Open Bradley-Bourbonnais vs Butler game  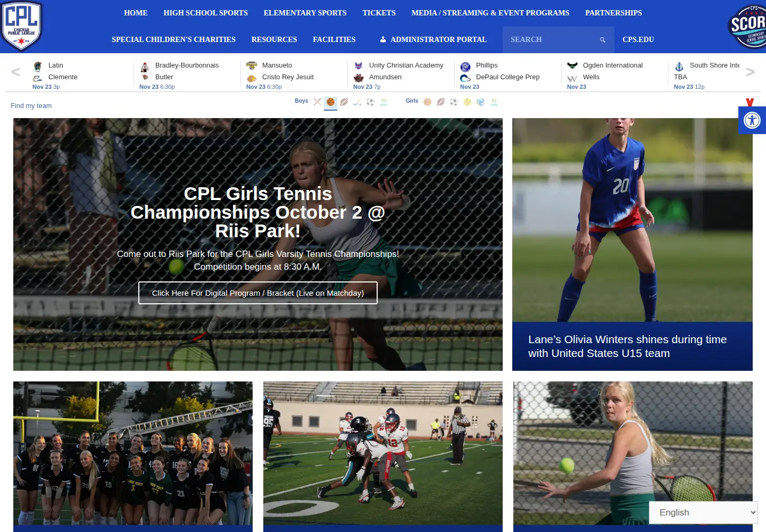[187, 74]
